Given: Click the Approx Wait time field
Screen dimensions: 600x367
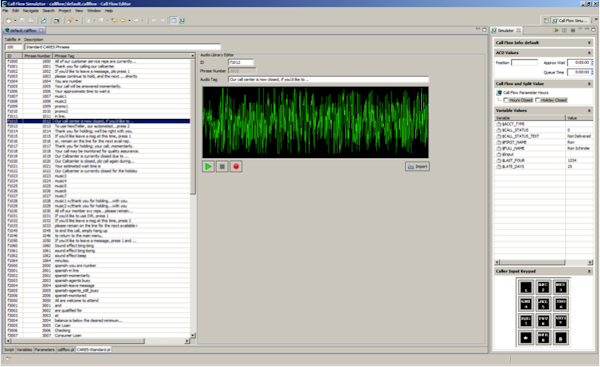Looking at the screenshot, I should pos(579,63).
